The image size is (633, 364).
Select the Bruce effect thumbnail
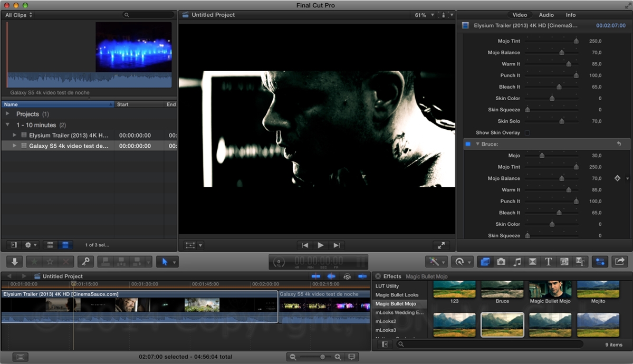[502, 289]
